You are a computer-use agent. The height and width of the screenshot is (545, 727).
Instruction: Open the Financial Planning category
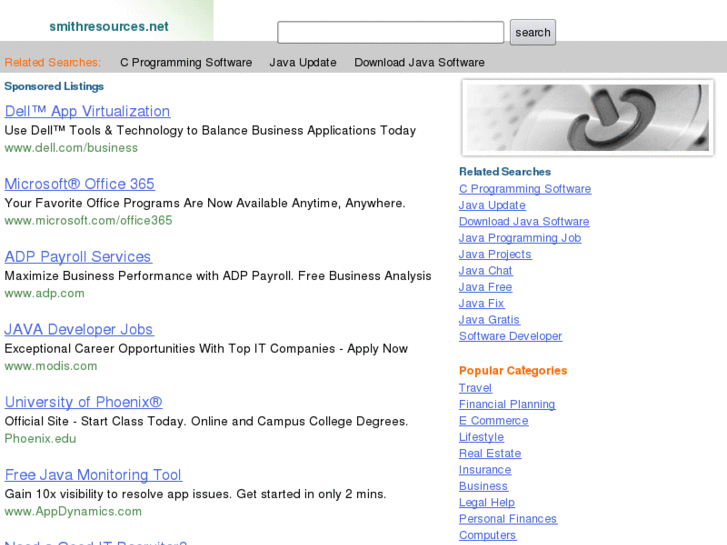[x=507, y=404]
